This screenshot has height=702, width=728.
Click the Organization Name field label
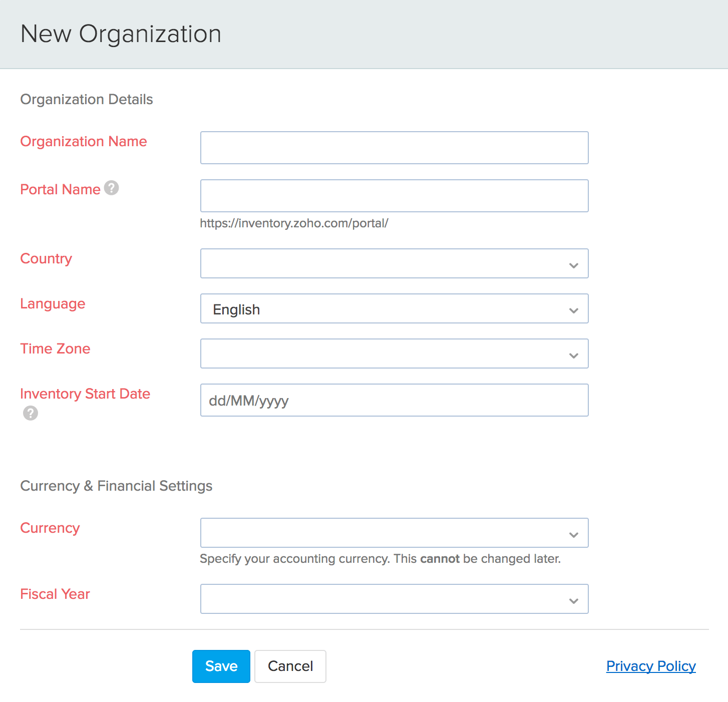[84, 142]
